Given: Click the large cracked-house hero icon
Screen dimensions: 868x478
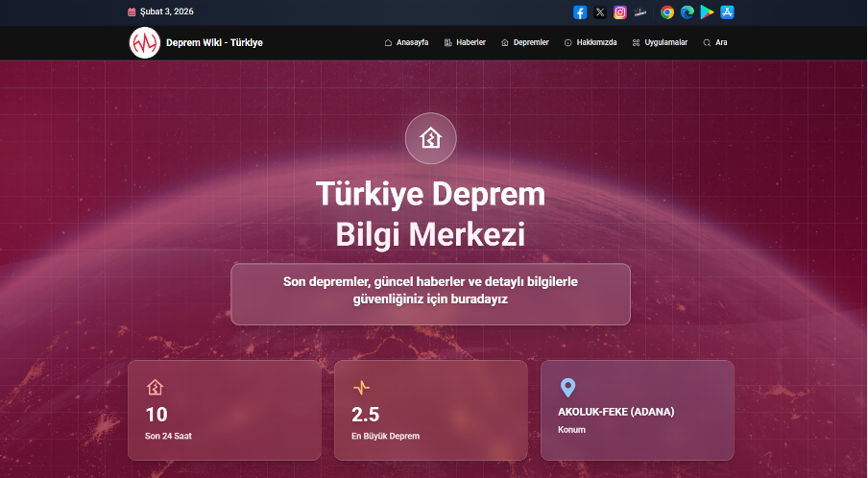Looking at the screenshot, I should [431, 138].
